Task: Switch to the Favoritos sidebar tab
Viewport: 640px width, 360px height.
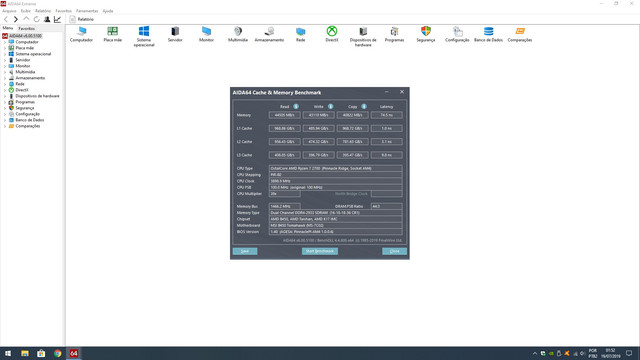Action: point(27,29)
